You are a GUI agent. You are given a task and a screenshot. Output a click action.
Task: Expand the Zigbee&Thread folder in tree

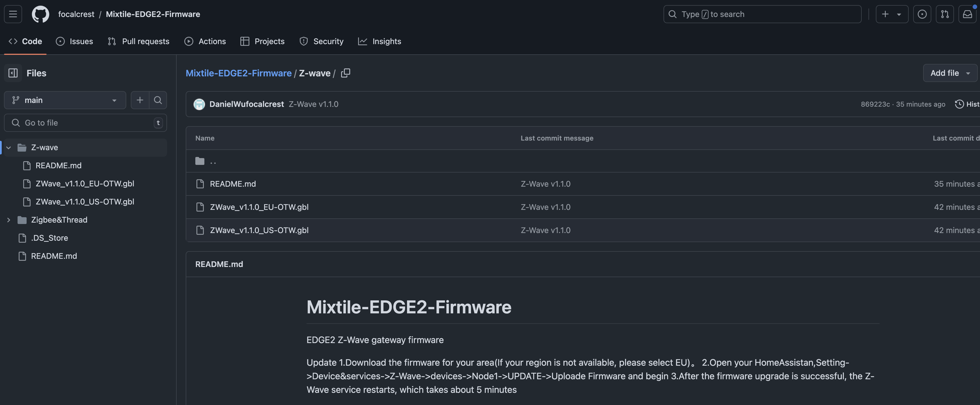click(x=8, y=220)
